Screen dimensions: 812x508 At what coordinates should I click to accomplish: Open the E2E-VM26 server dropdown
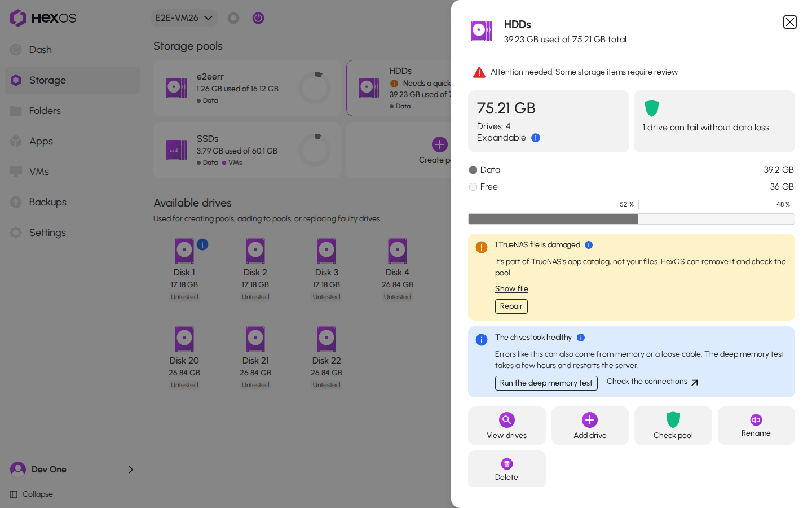(x=184, y=18)
